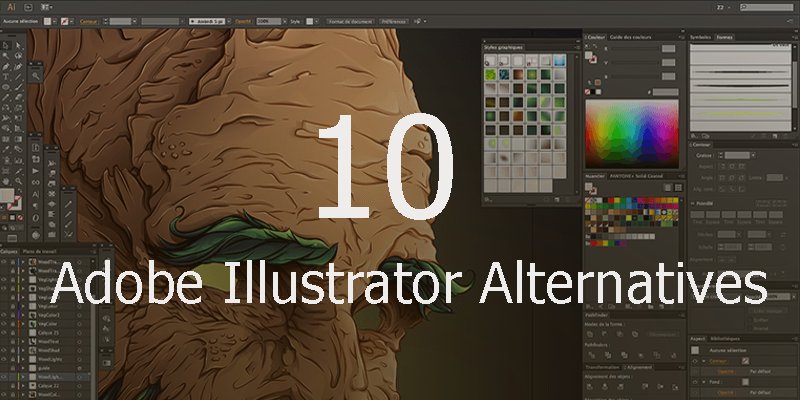Toggle visibility of Contour in Aspect panel
The width and height of the screenshot is (800, 400).
[695, 361]
